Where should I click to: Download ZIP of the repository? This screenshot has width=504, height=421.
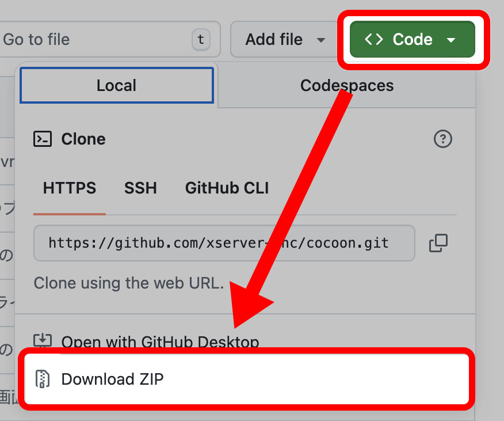click(x=113, y=379)
